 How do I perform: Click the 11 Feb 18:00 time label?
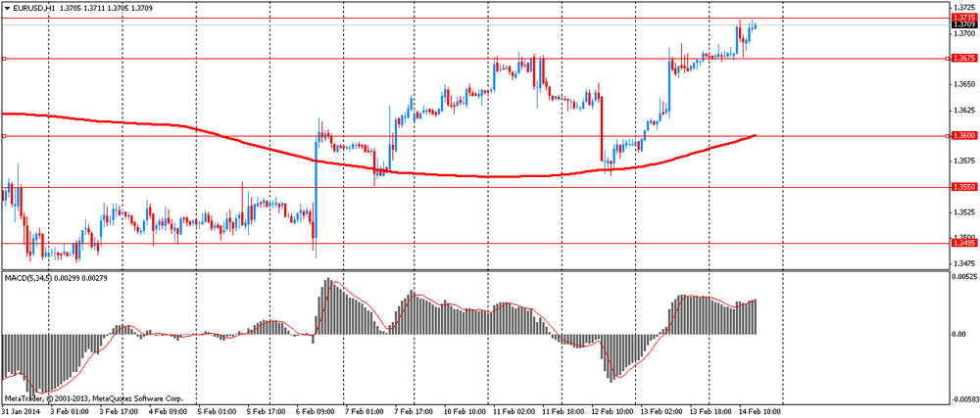(x=563, y=412)
